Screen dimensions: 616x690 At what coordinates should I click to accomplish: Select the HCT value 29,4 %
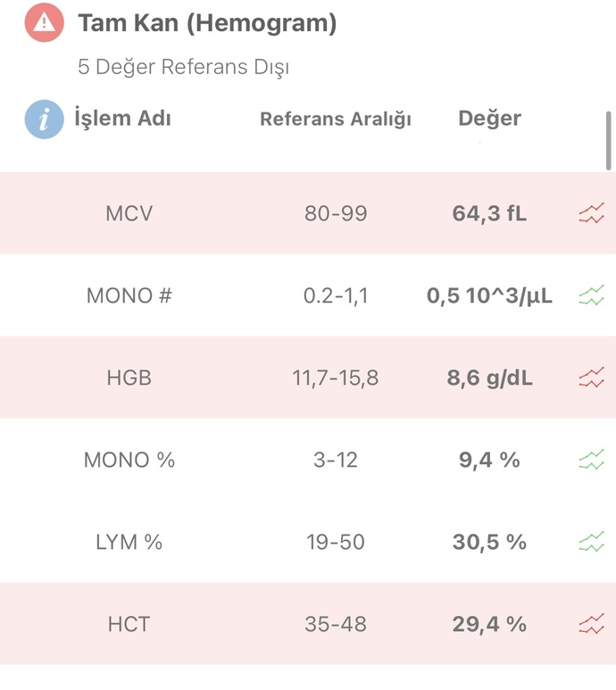(489, 624)
